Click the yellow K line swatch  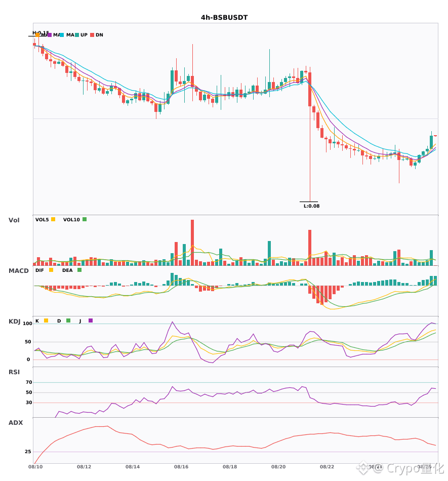(46, 320)
